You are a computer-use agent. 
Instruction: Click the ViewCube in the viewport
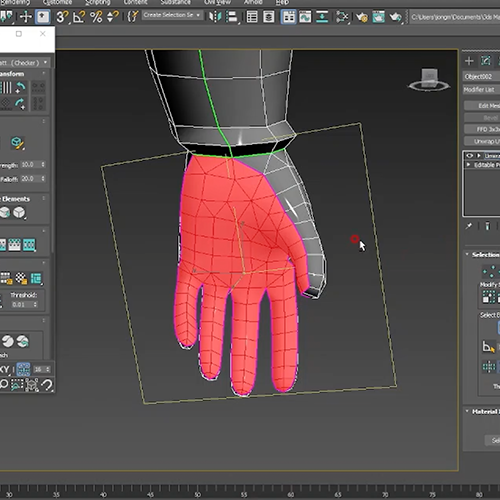click(x=429, y=80)
